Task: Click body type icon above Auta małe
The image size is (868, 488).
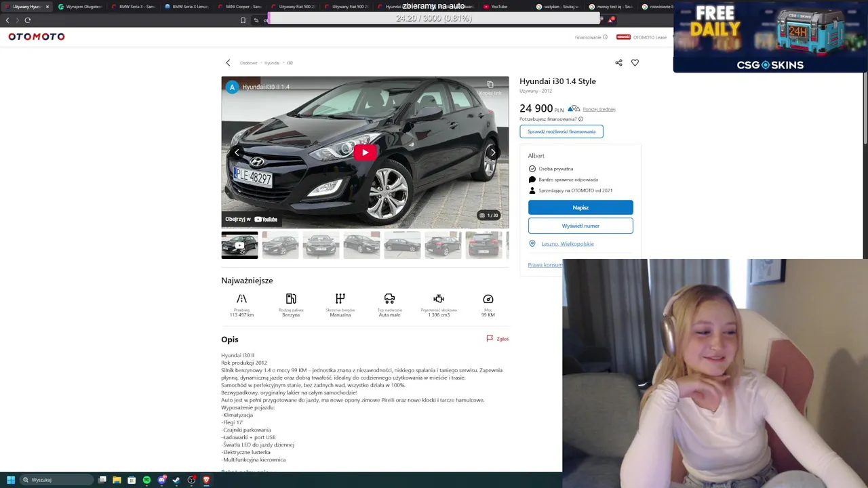Action: (x=389, y=299)
